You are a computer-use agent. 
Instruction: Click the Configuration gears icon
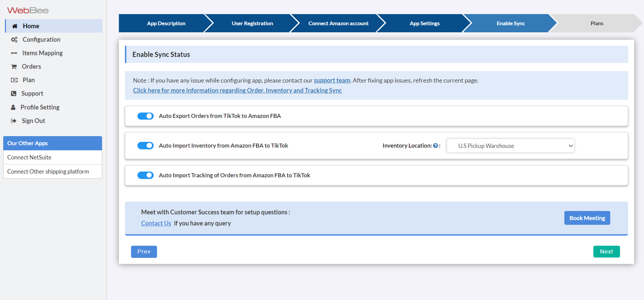pyautogui.click(x=14, y=40)
